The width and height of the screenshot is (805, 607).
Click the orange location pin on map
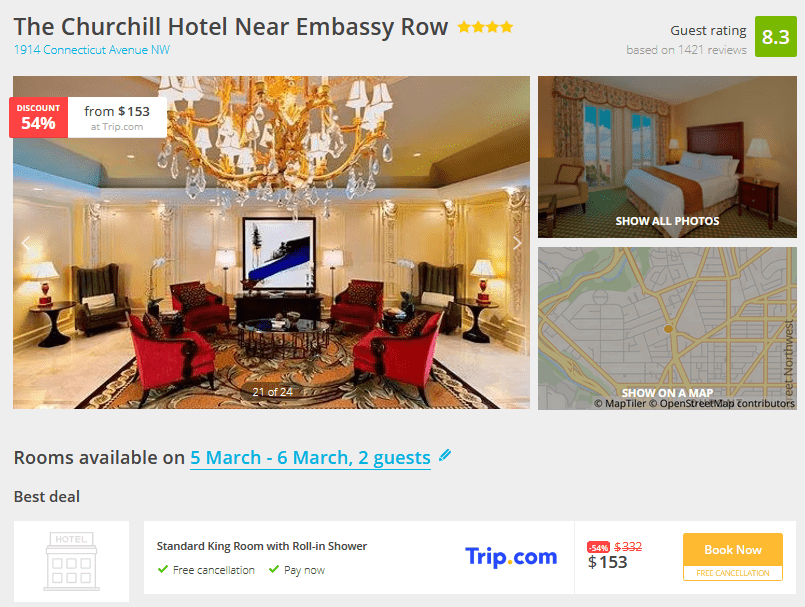point(668,329)
